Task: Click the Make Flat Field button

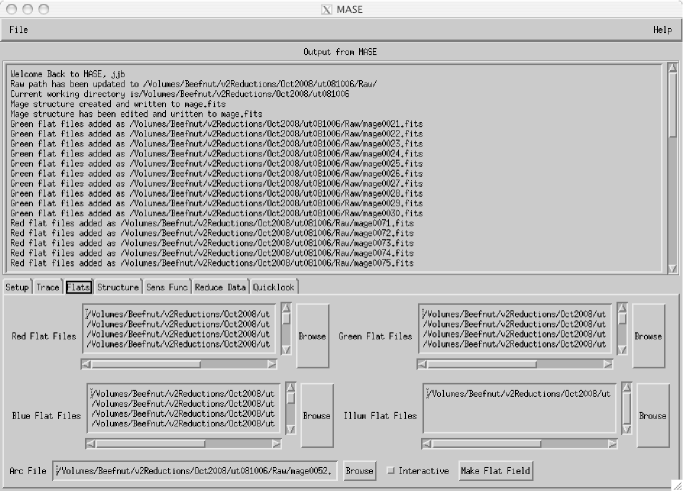Action: [495, 471]
